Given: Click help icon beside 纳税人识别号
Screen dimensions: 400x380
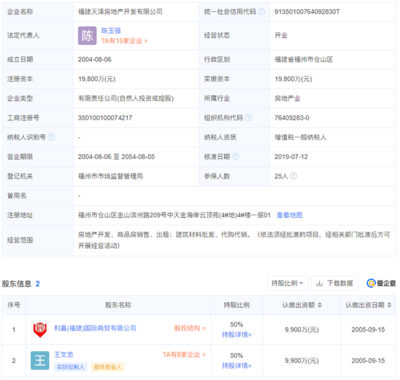Looking at the screenshot, I should click(51, 137).
